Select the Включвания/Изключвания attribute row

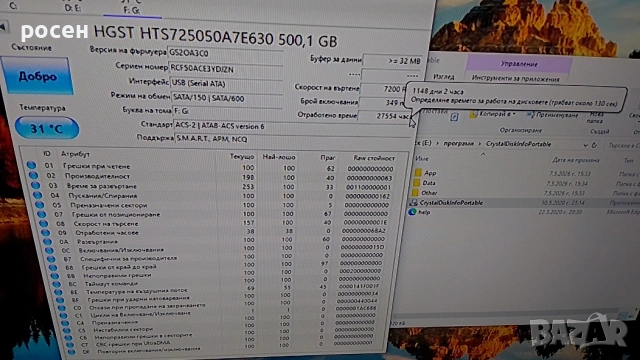[216, 249]
